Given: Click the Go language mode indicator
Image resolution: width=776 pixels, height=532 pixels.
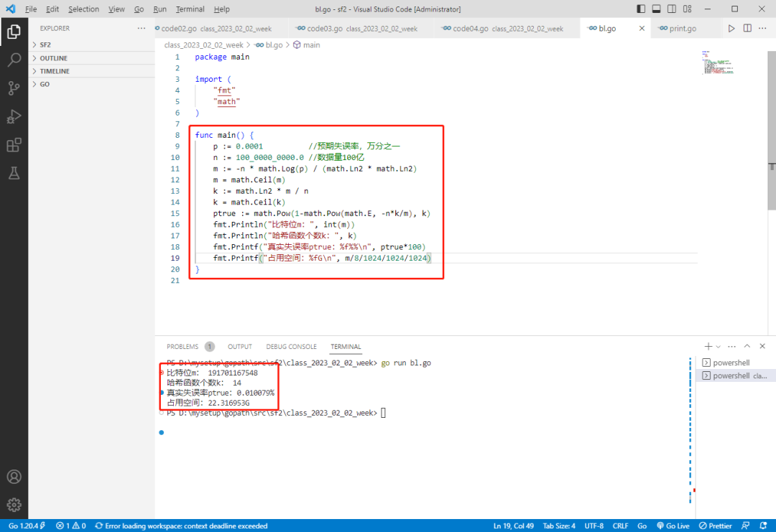Looking at the screenshot, I should point(642,526).
